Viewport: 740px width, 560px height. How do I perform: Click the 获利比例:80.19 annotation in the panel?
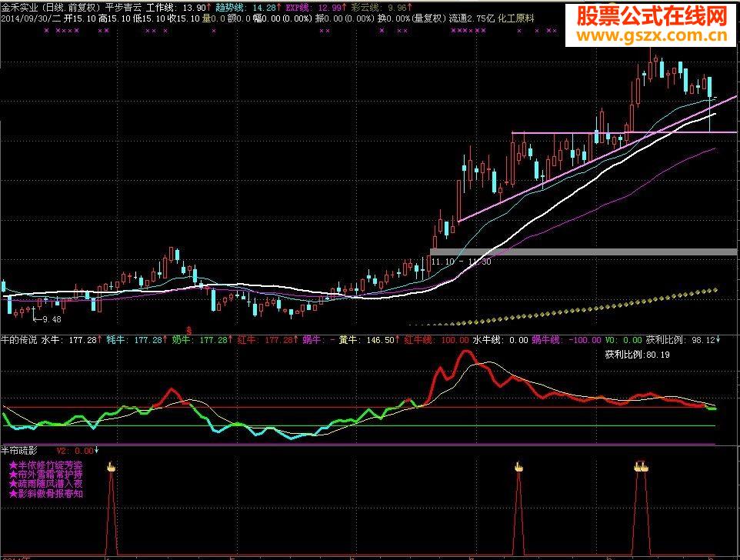(637, 355)
